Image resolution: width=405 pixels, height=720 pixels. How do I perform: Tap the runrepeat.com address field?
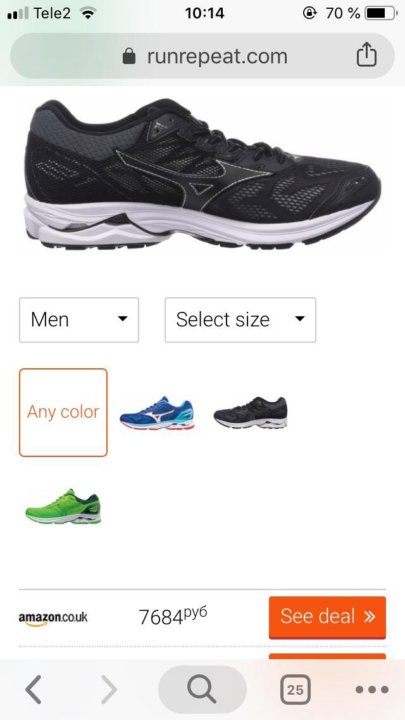[x=202, y=56]
